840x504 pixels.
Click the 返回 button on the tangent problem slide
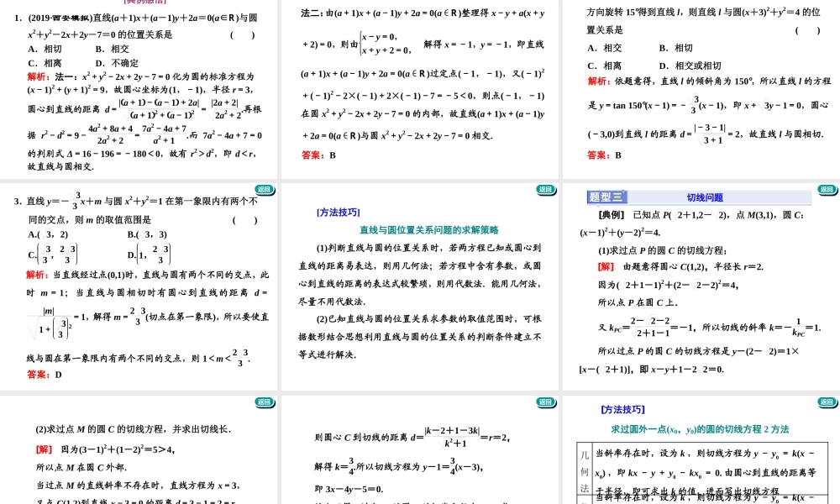click(829, 191)
